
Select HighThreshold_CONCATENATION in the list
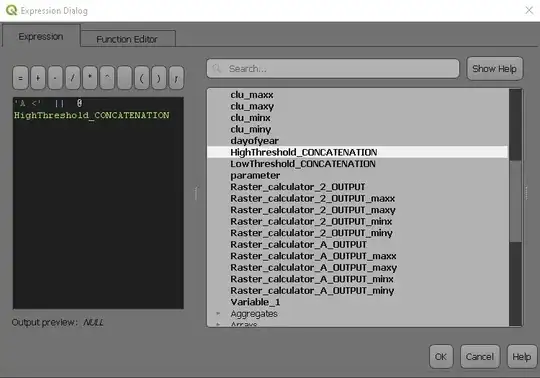coord(357,152)
